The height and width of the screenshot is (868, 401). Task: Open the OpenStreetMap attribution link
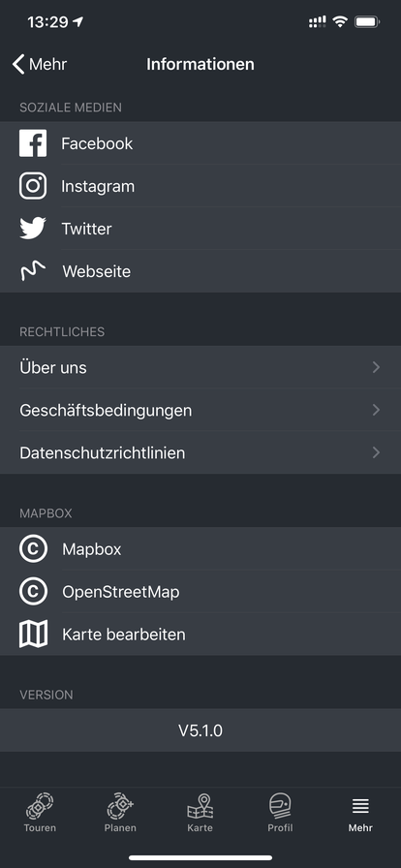(200, 592)
